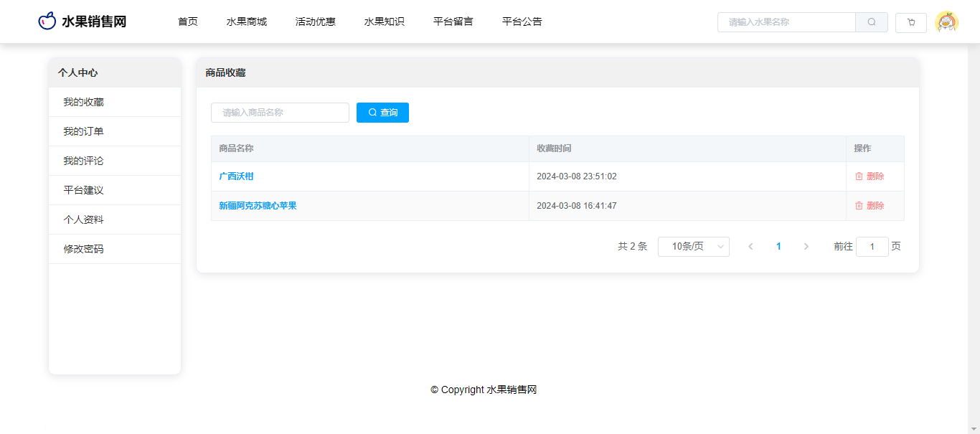Click the search magnifier button in header
The width and height of the screenshot is (980, 434).
(x=871, y=22)
